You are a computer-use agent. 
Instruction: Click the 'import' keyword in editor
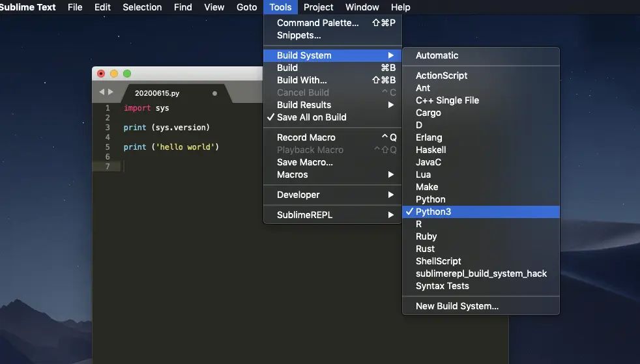pyautogui.click(x=137, y=108)
